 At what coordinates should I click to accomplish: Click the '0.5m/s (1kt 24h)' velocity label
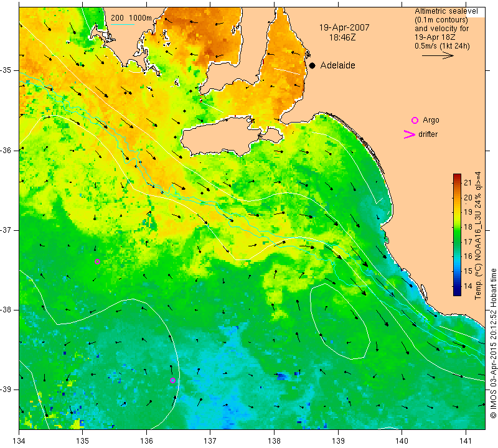tap(442, 45)
